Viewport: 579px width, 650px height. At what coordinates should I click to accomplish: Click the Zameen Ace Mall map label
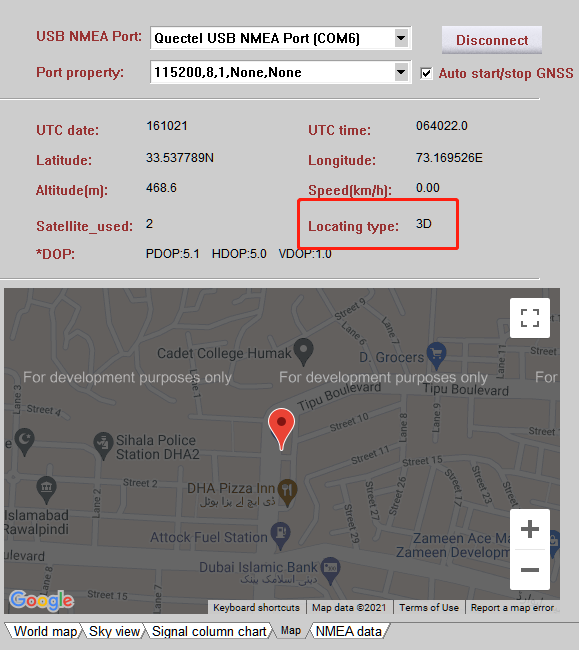pyautogui.click(x=461, y=538)
